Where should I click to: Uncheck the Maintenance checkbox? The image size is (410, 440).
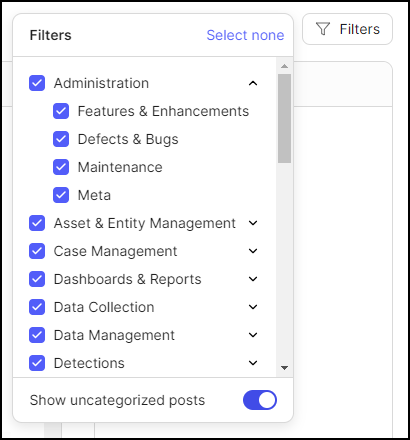pyautogui.click(x=61, y=167)
